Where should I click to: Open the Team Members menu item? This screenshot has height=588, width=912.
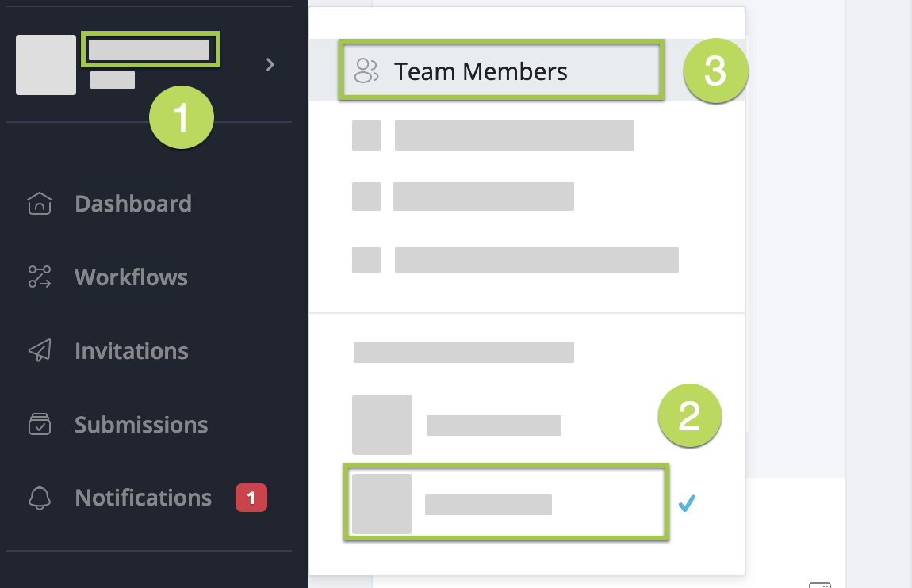coord(481,71)
